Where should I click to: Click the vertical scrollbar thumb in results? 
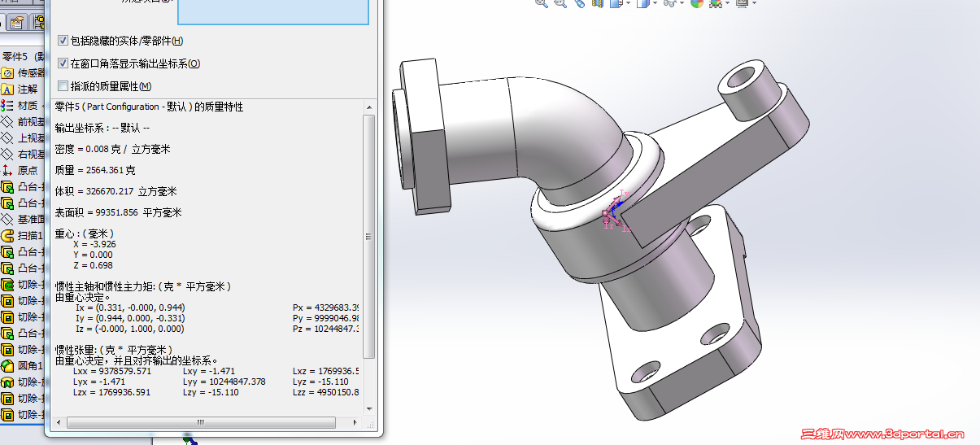(369, 236)
